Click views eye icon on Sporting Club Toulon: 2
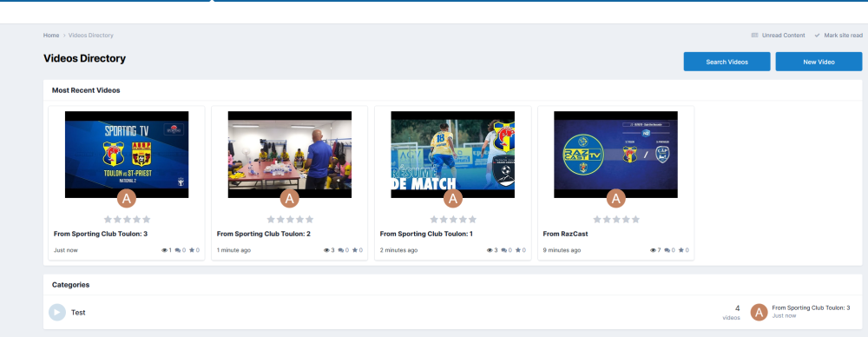Image resolution: width=868 pixels, height=337 pixels. 326,250
